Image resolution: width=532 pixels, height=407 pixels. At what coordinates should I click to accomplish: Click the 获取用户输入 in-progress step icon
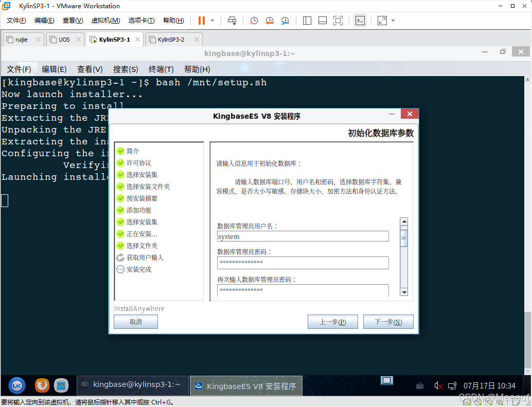coord(120,257)
